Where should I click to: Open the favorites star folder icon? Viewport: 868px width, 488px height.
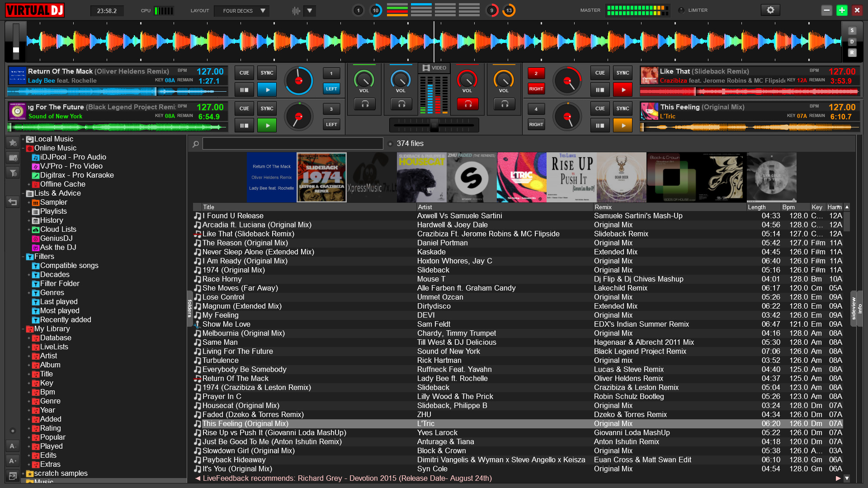(13, 142)
